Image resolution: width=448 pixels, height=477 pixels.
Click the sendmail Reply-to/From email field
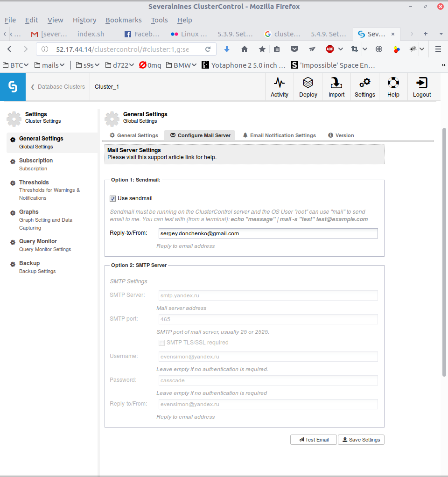(268, 233)
